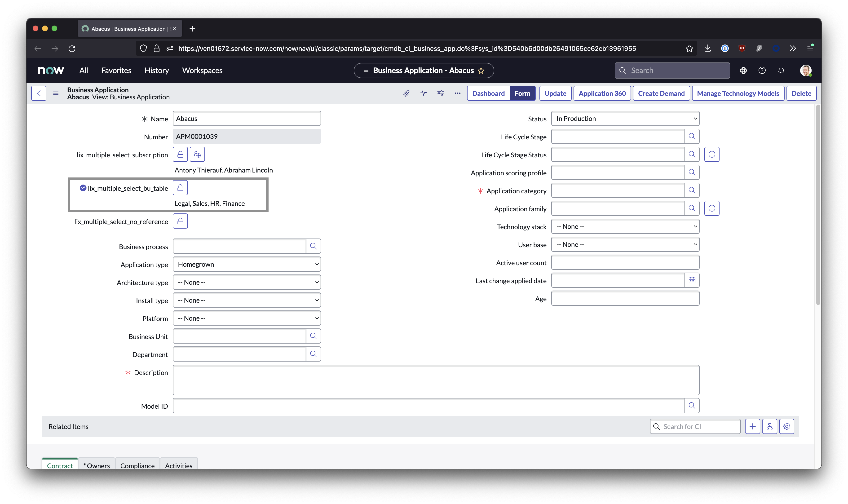
Task: Open more options ellipsis in form header
Action: click(x=457, y=93)
